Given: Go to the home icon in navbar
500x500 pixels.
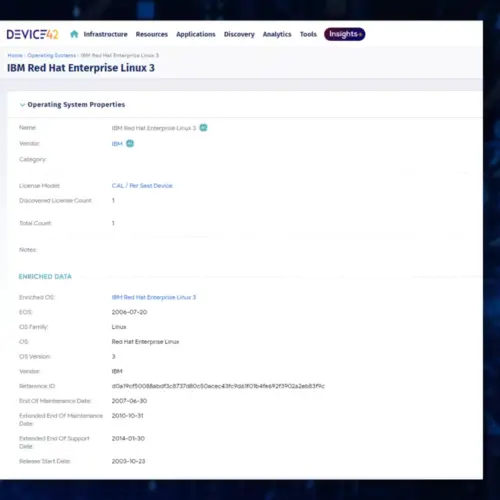Looking at the screenshot, I should pos(74,34).
